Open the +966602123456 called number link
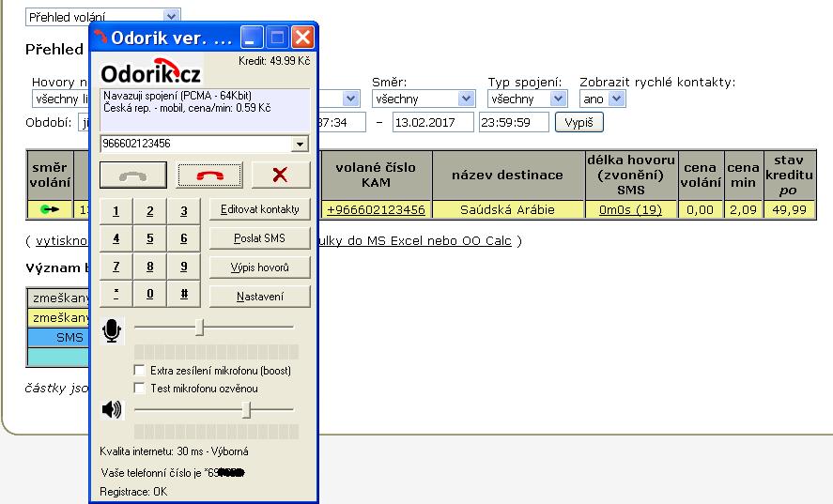This screenshot has height=504, width=833. coord(377,210)
